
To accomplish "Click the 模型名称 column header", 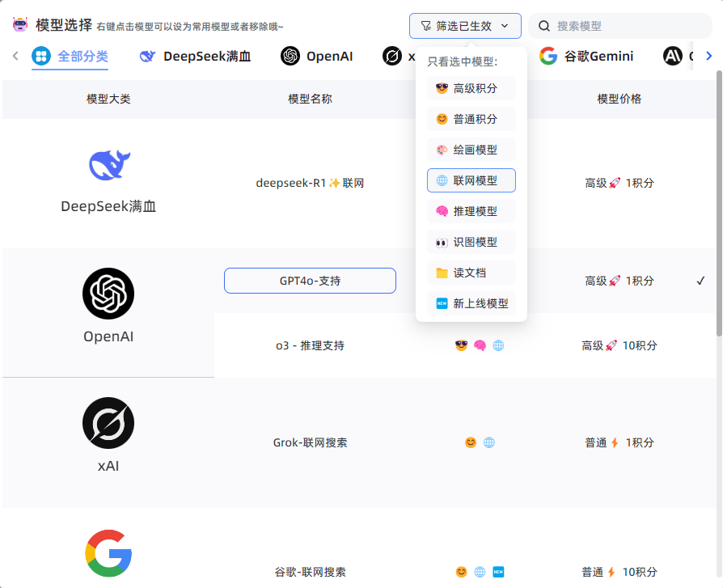I will 310,99.
